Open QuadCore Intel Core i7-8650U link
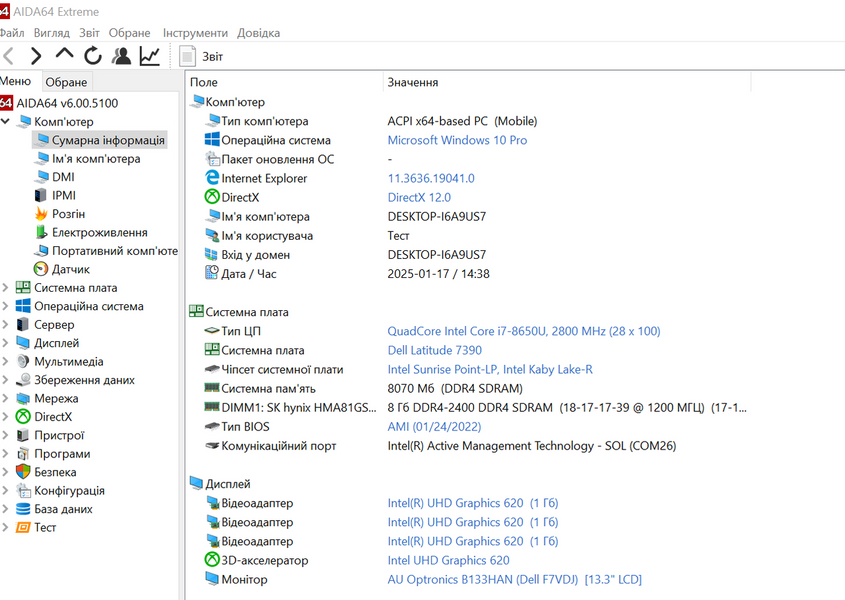The width and height of the screenshot is (845, 600). (x=524, y=331)
